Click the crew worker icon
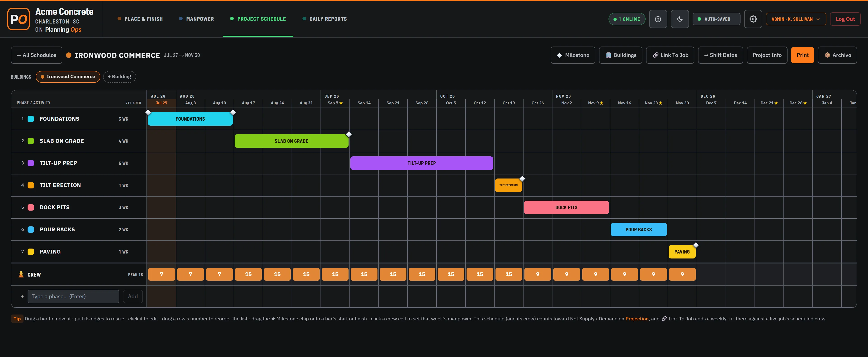868x357 pixels. click(x=21, y=275)
